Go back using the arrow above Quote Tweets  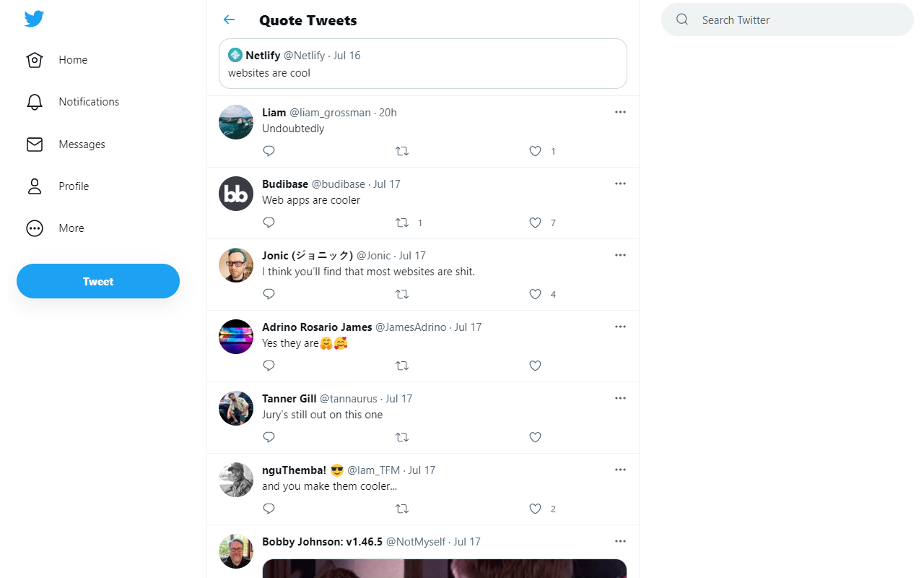[x=229, y=20]
